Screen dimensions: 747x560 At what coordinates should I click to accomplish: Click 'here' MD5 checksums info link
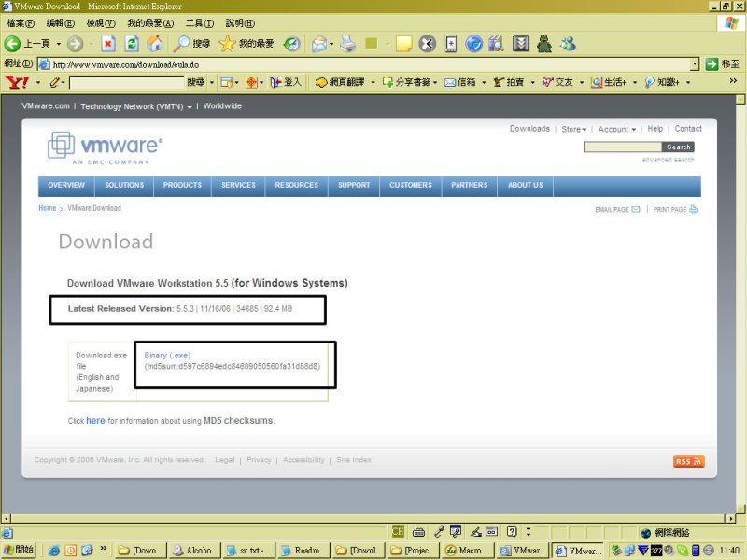(x=95, y=421)
